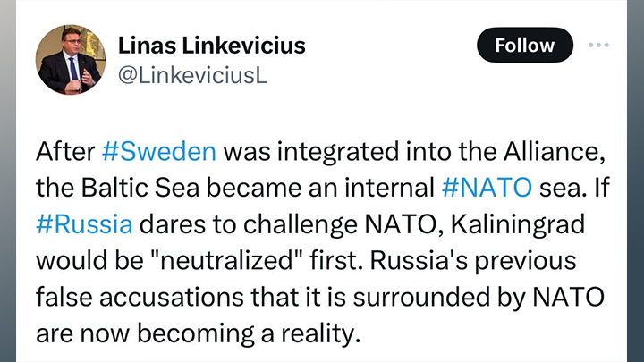The image size is (644, 362).
Task: Click the word "After" starting the tweet
Action: coord(64,150)
